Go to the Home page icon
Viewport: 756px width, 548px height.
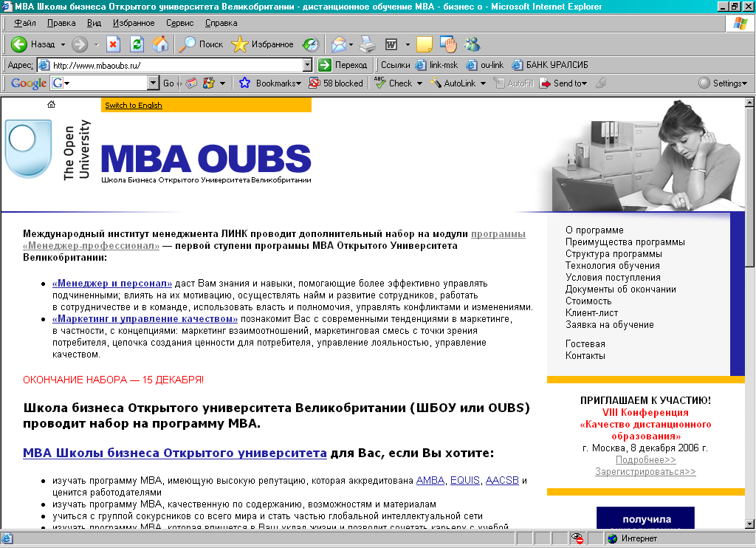pos(160,44)
